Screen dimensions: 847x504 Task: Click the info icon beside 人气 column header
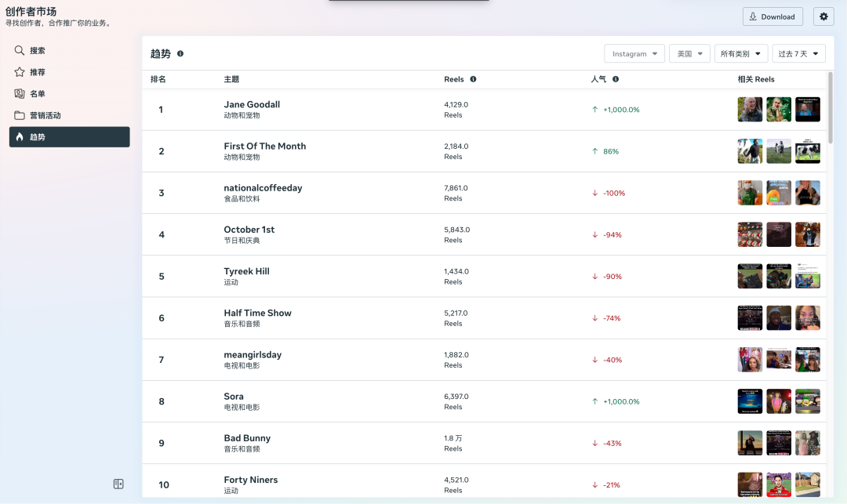(616, 79)
